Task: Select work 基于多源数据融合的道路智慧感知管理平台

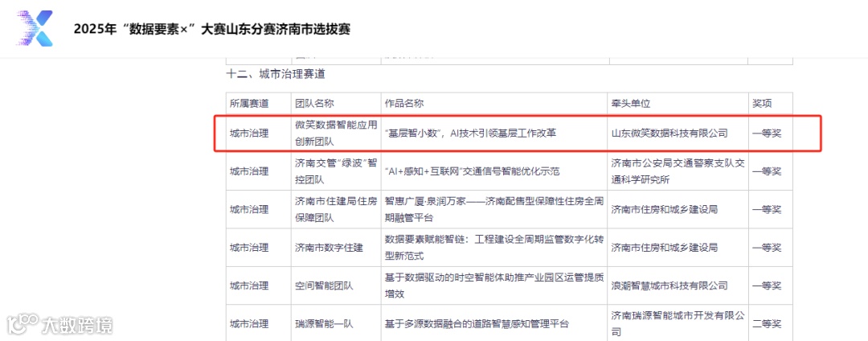Action: click(x=477, y=324)
